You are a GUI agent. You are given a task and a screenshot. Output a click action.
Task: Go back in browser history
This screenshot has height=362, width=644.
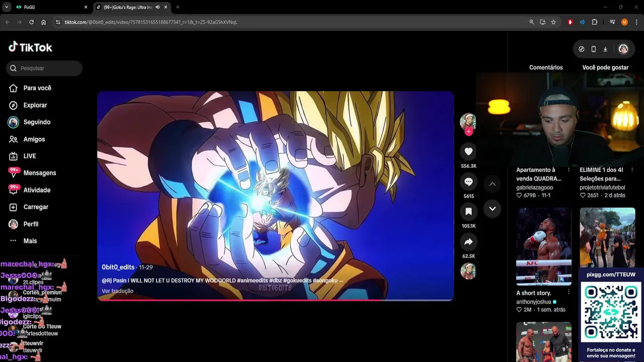click(7, 22)
